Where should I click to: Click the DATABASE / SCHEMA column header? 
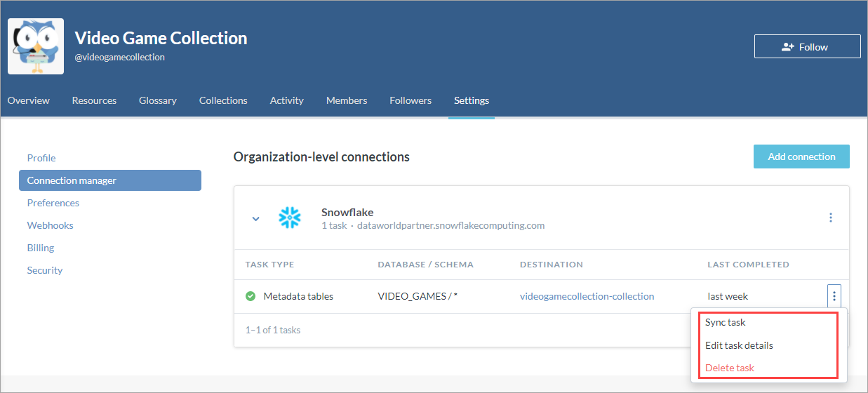tap(425, 265)
